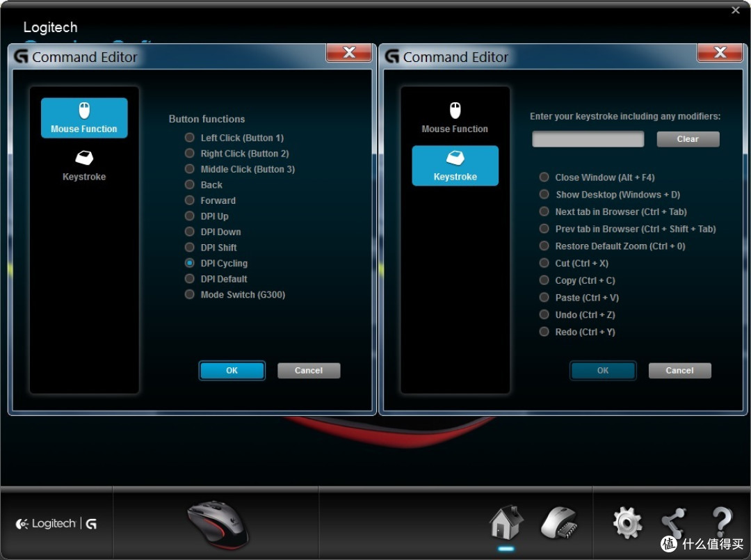
Task: Choose Copy (Ctrl + C) preset
Action: [544, 280]
